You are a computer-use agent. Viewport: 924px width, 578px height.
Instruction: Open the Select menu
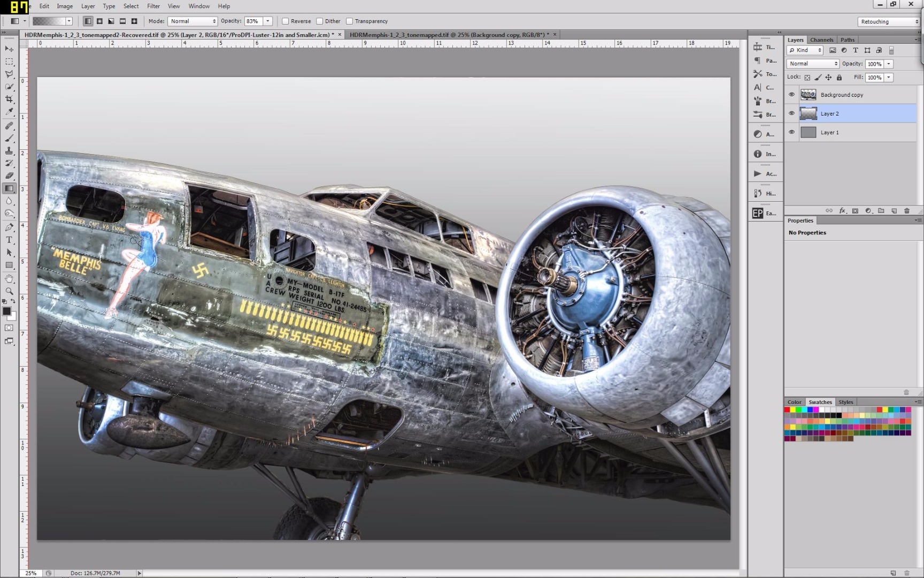131,6
